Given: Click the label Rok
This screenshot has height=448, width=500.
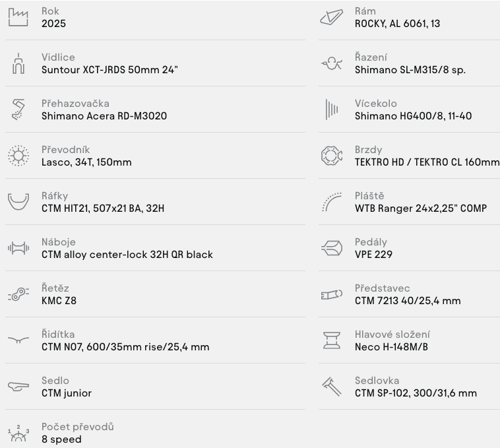Looking at the screenshot, I should tap(50, 11).
